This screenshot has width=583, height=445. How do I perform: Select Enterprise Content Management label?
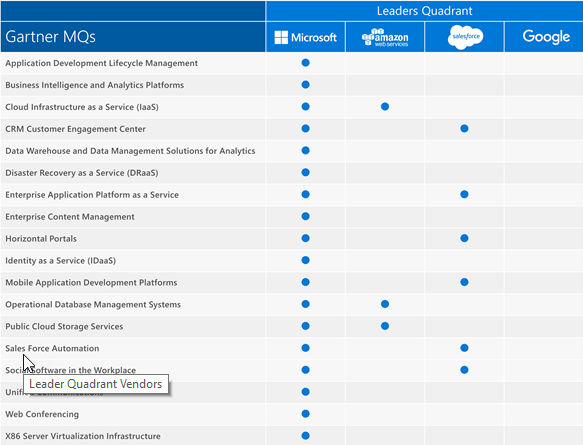[x=70, y=217]
